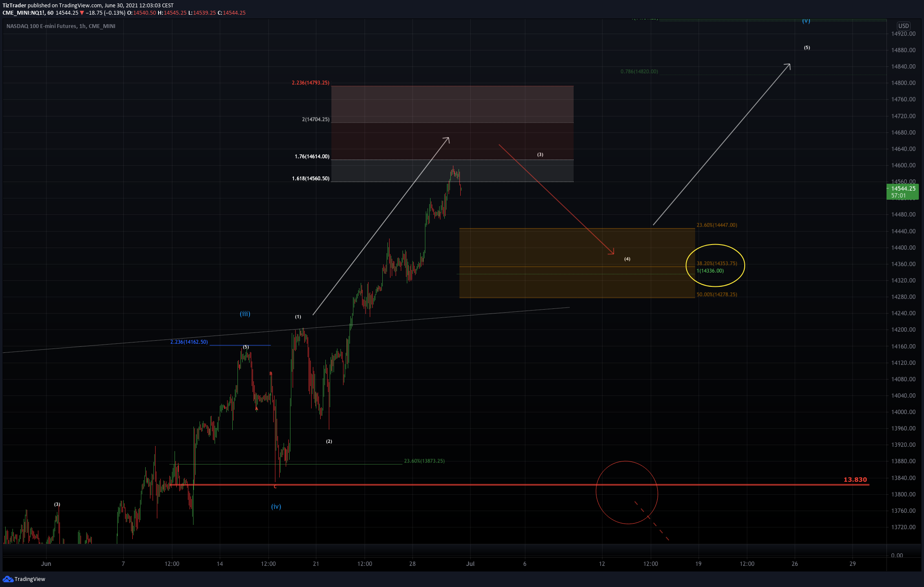Viewport: 924px width, 587px height.
Task: Click the close value C:14544.25 in header
Action: [231, 13]
